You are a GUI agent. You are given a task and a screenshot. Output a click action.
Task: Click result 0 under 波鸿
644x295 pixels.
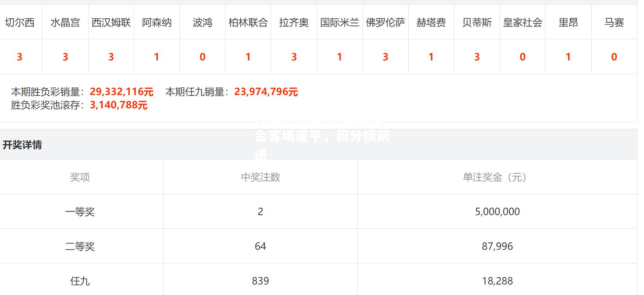point(202,57)
